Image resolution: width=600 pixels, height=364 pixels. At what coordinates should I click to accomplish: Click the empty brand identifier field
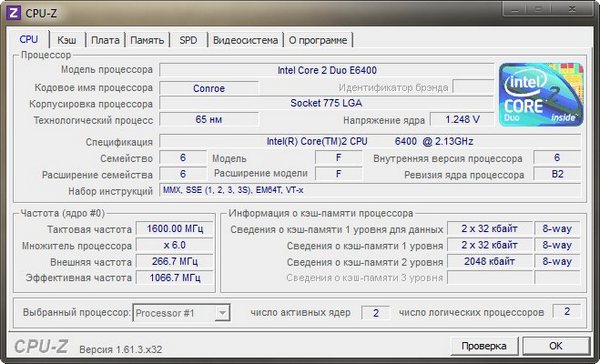click(473, 87)
